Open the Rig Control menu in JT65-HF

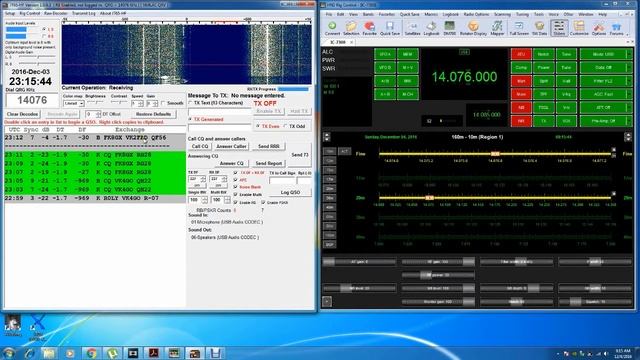(30, 13)
